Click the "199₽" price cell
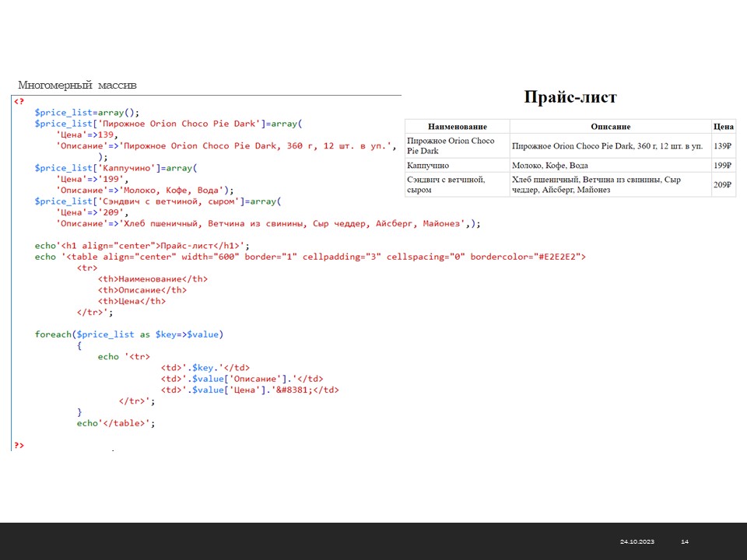 coord(723,166)
